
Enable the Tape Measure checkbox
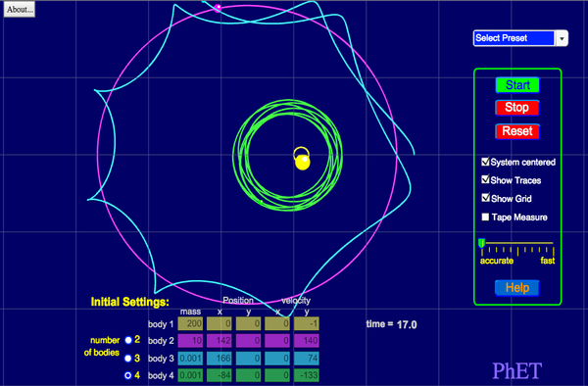coord(485,217)
